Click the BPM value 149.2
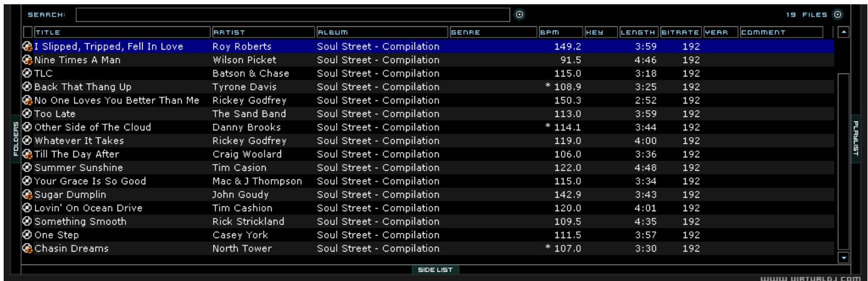Viewport: 868px width, 281px height. pos(569,47)
